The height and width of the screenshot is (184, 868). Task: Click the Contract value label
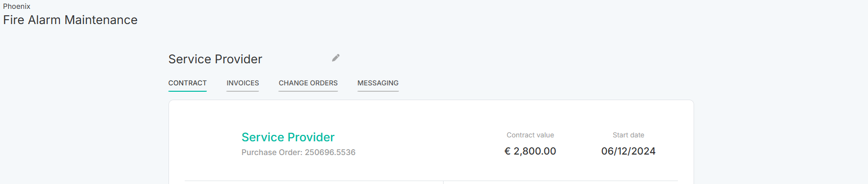pyautogui.click(x=530, y=135)
